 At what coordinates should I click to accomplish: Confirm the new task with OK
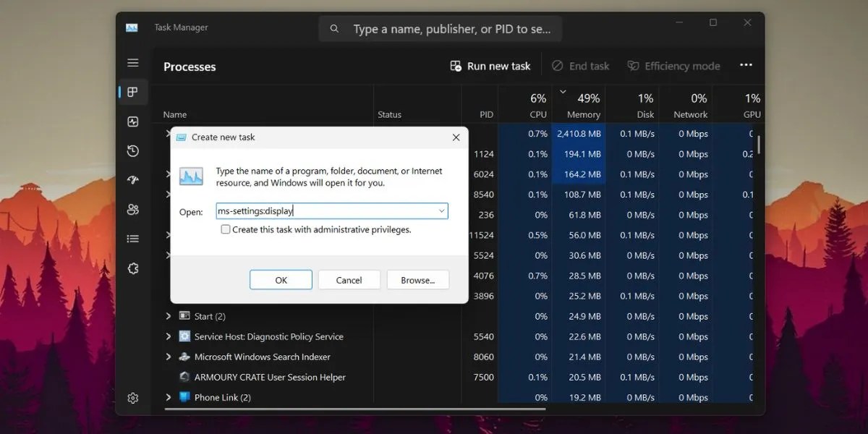click(x=281, y=280)
